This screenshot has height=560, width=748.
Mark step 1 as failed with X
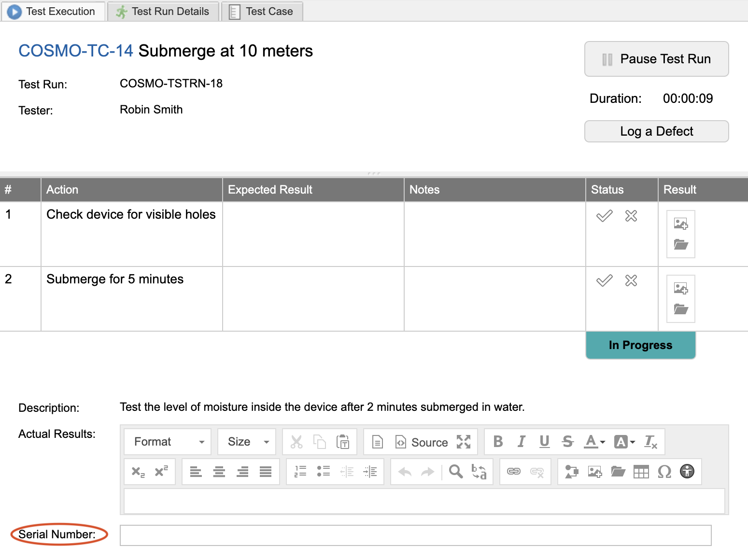point(631,216)
